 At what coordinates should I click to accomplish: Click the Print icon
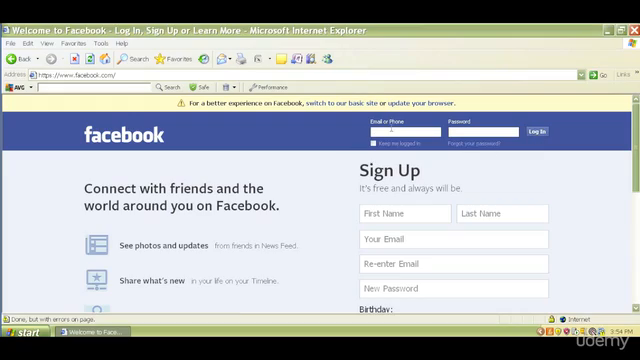pyautogui.click(x=241, y=59)
